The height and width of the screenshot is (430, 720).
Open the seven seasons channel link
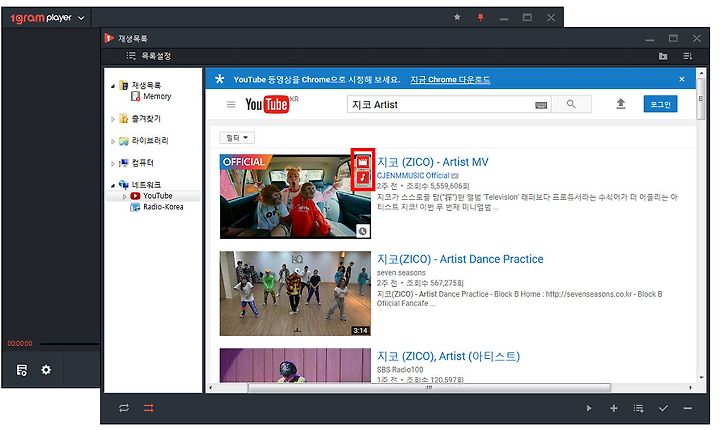[401, 272]
